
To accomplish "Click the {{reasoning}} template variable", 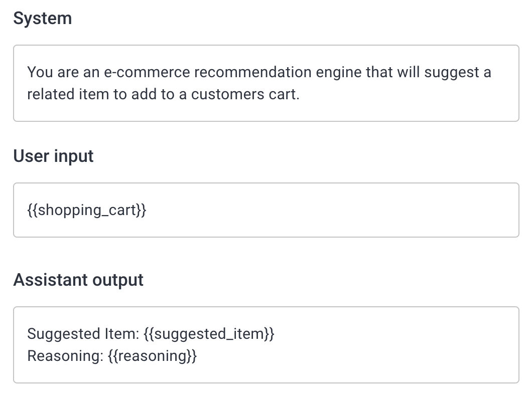I will (x=152, y=356).
